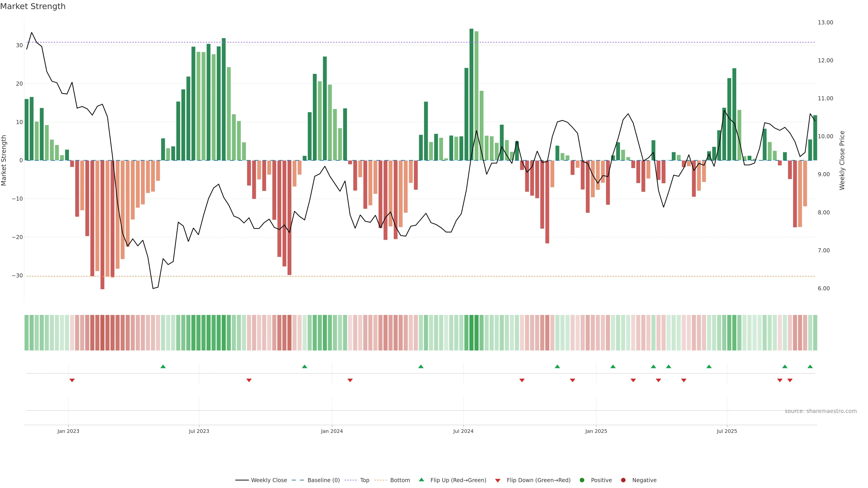Click the tallest green bar near Jul 2024
868x488 pixels.
click(x=471, y=94)
